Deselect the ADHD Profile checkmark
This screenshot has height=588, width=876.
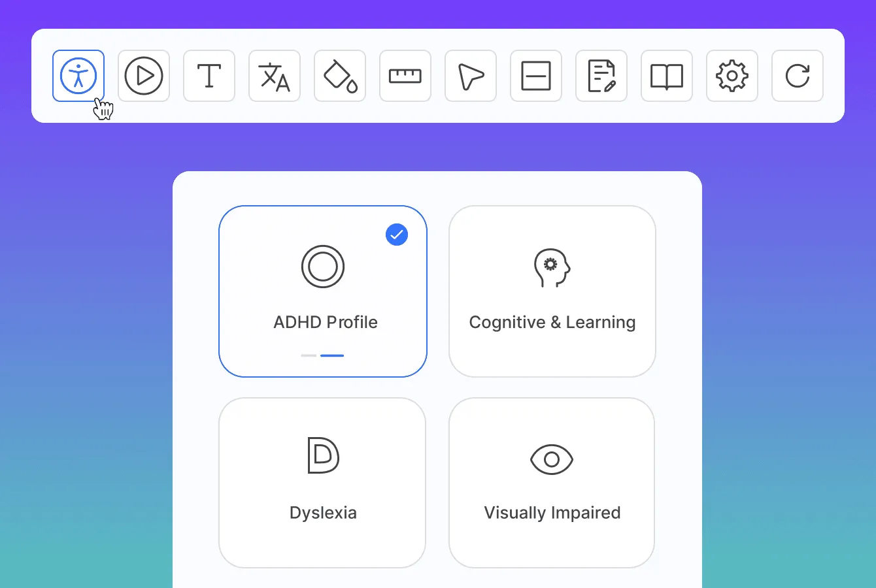point(397,235)
